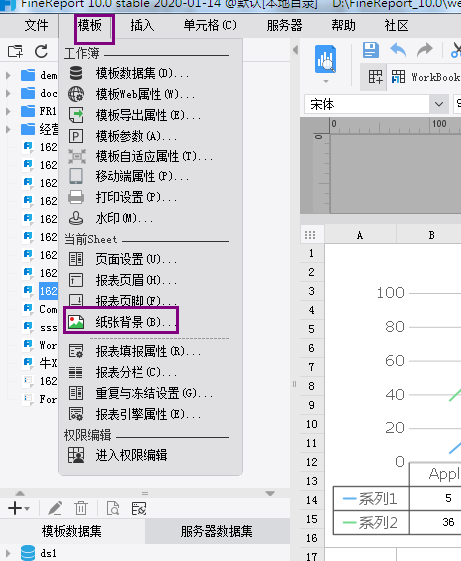The width and height of the screenshot is (461, 561).
Task: Switch to 模板数据集 tab
Action: (72, 531)
